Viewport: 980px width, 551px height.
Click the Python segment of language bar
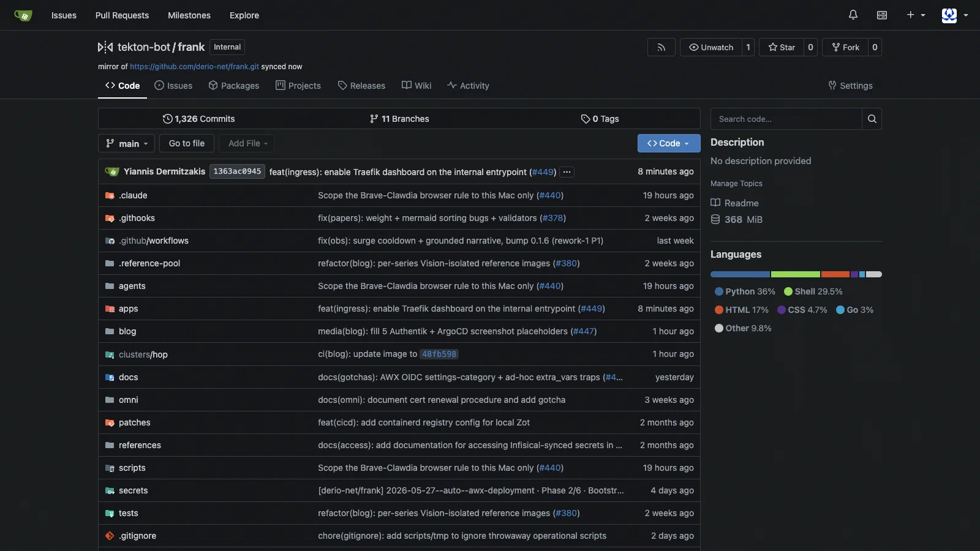pos(740,274)
